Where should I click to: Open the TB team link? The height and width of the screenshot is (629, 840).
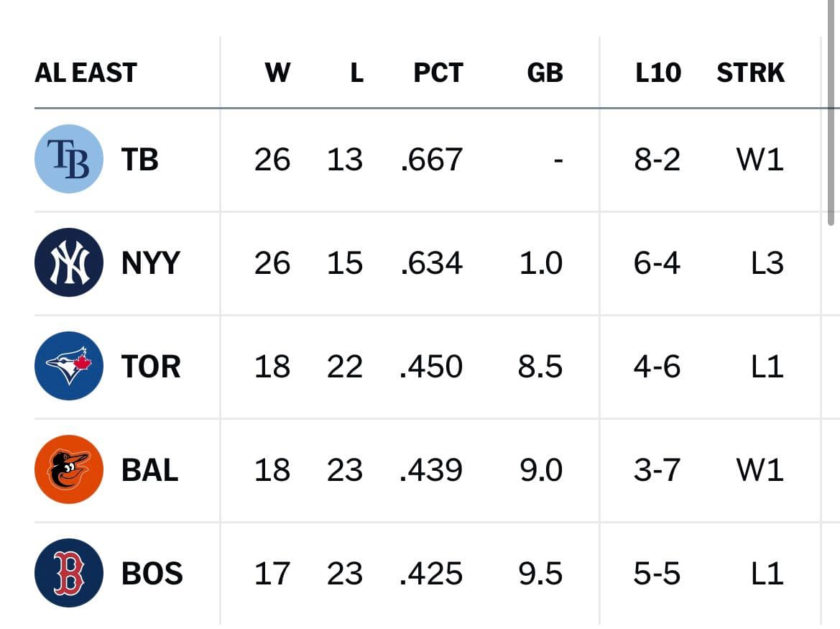click(x=140, y=160)
